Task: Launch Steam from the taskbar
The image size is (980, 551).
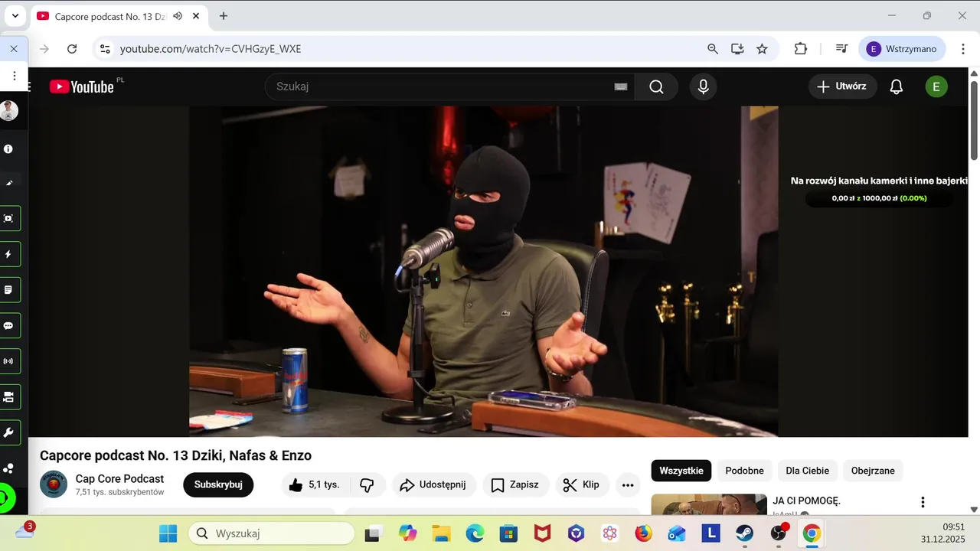Action: 744,533
